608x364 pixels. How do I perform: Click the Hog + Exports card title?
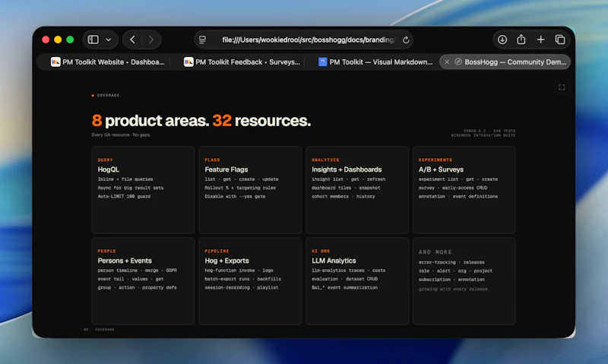point(226,261)
